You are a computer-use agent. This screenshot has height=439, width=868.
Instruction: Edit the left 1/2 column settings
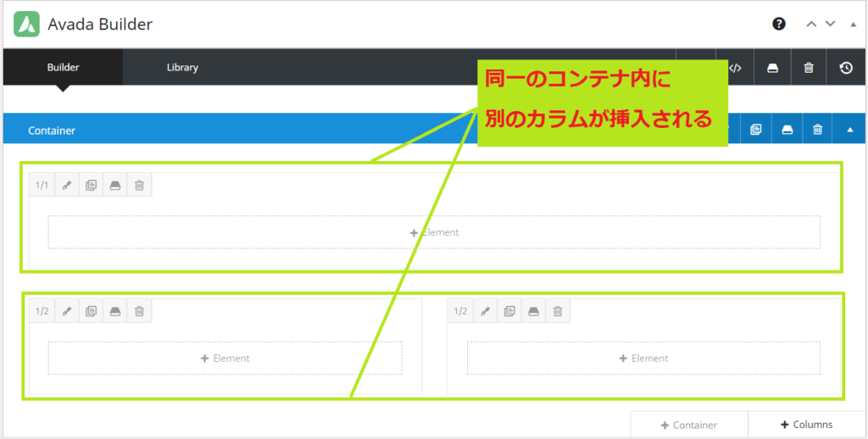67,311
